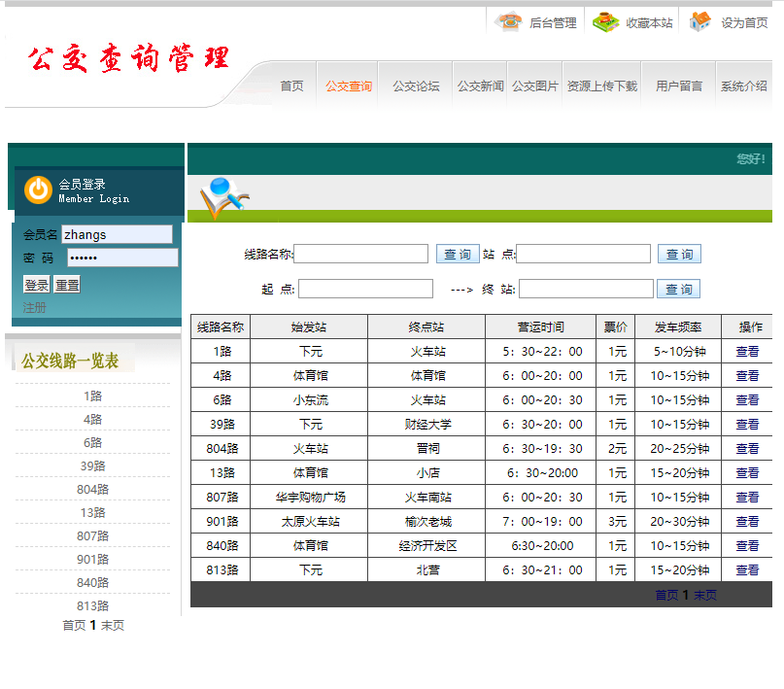
Task: Click 查询 button next to 站点 field
Action: (679, 254)
